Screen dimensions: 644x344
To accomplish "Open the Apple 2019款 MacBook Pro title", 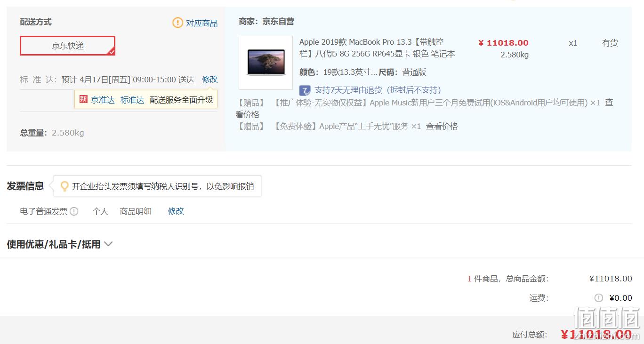I will point(377,48).
